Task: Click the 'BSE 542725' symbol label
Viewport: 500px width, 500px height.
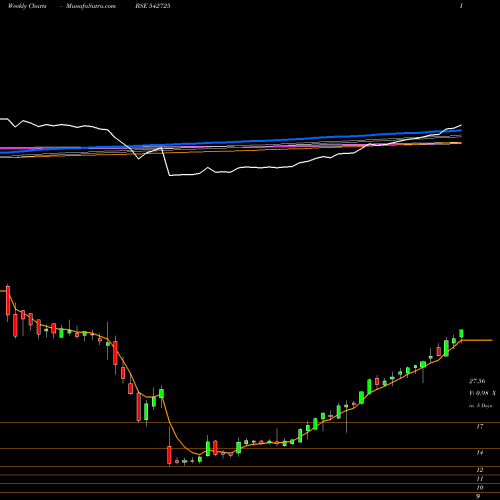Action: coord(153,6)
